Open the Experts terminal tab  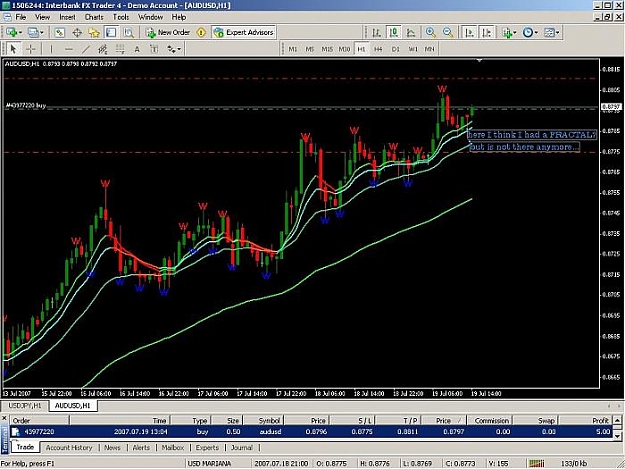tap(207, 447)
